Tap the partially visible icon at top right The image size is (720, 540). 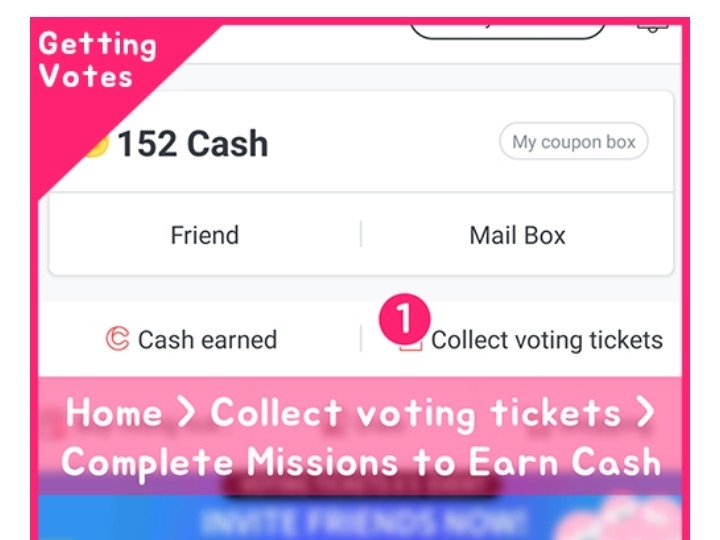[x=652, y=26]
